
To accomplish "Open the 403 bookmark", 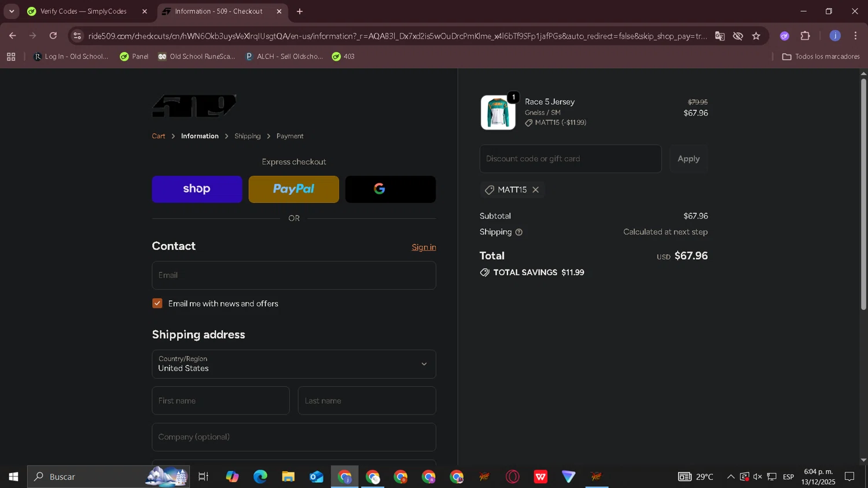I will coord(343,57).
